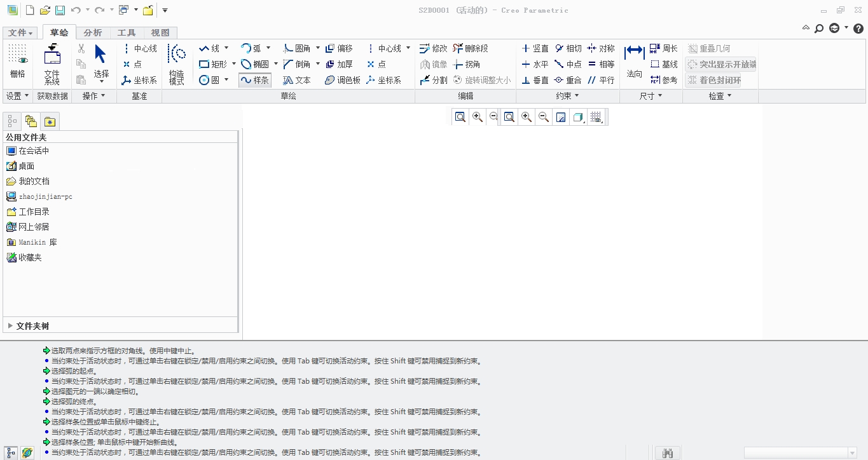This screenshot has height=460, width=868.
Task: Expand the 设置 group dropdown
Action: 18,96
